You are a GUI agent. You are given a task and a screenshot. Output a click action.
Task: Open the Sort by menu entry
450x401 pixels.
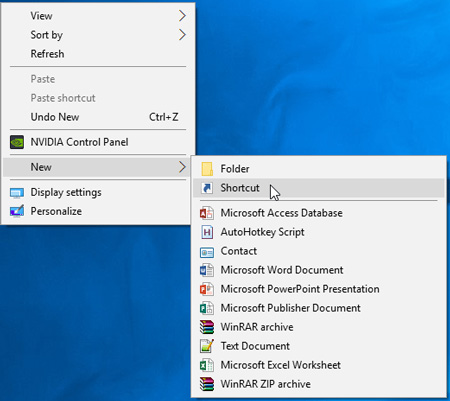97,35
